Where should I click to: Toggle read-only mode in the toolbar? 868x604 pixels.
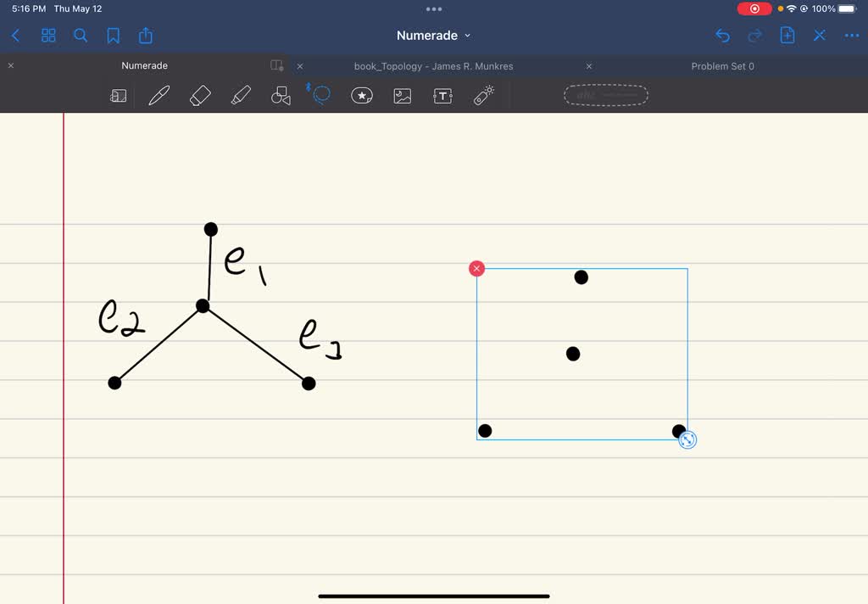[118, 95]
